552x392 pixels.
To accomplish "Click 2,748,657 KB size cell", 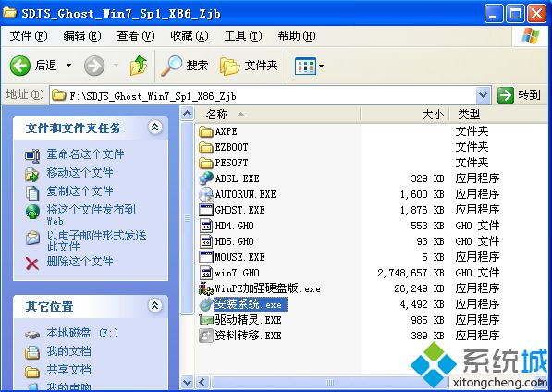I will [x=411, y=273].
